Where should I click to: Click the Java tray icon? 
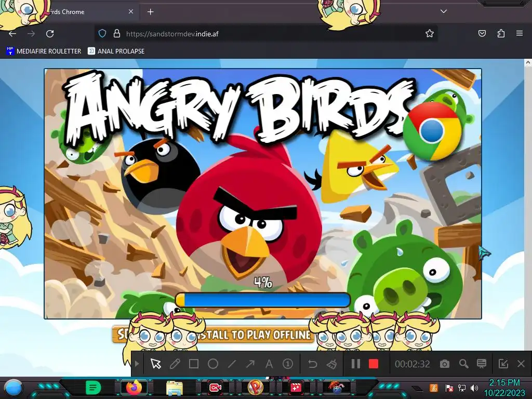(x=434, y=388)
